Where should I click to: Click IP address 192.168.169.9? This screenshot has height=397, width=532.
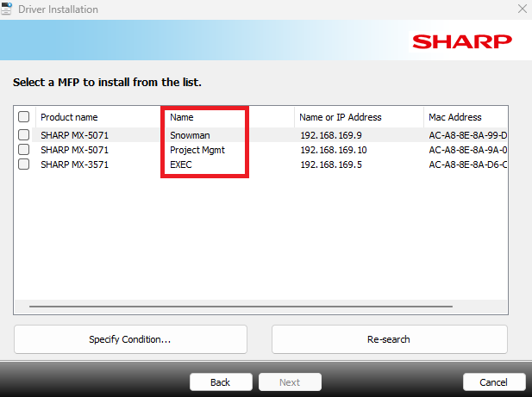[x=331, y=135]
